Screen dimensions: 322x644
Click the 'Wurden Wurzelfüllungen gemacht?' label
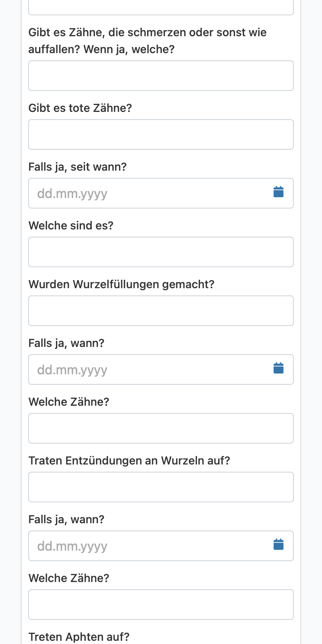[x=122, y=285]
